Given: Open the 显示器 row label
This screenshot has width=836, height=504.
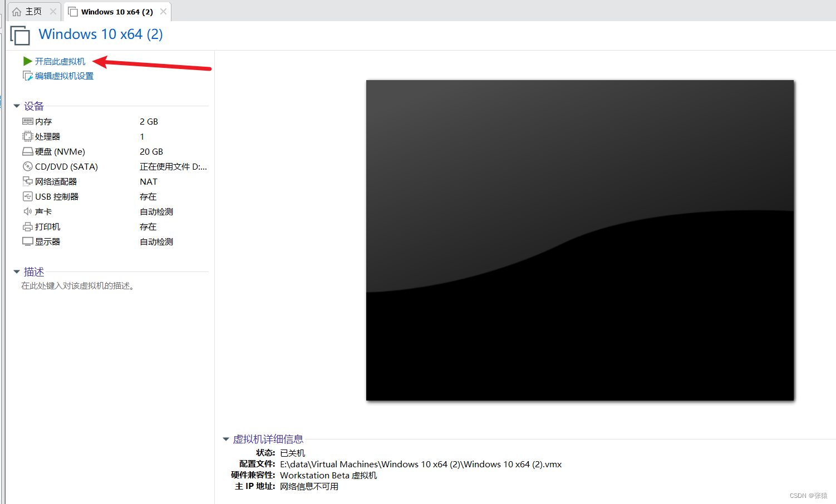Looking at the screenshot, I should click(x=47, y=241).
